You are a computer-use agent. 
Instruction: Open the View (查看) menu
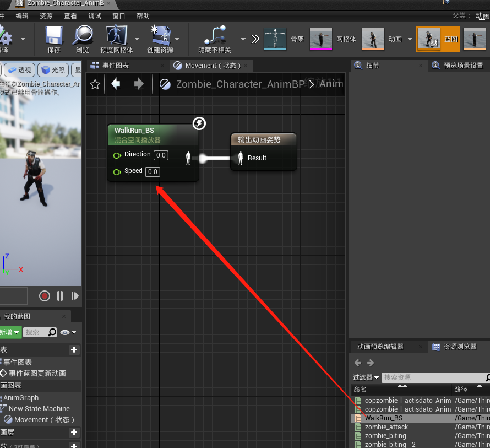click(70, 16)
